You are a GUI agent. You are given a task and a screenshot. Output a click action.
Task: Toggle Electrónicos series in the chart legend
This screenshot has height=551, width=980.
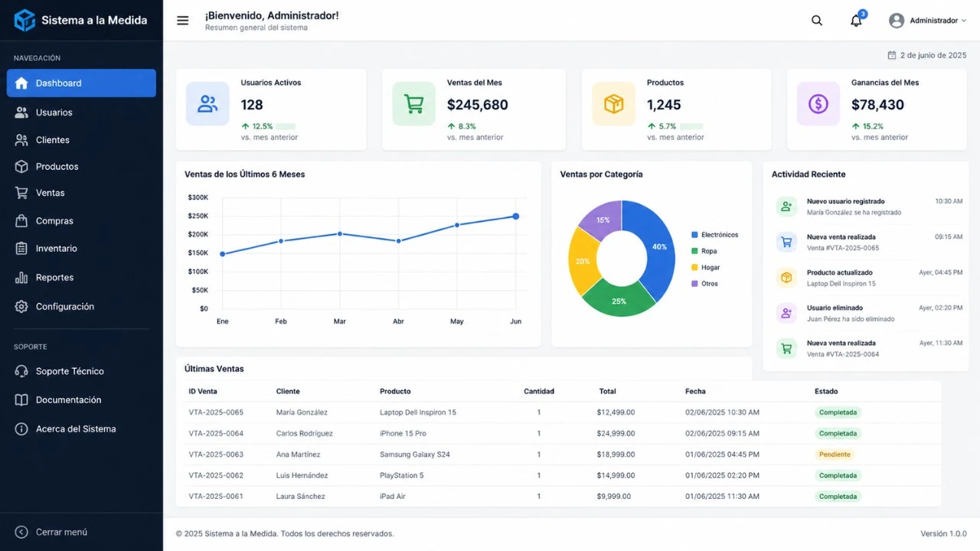click(714, 235)
